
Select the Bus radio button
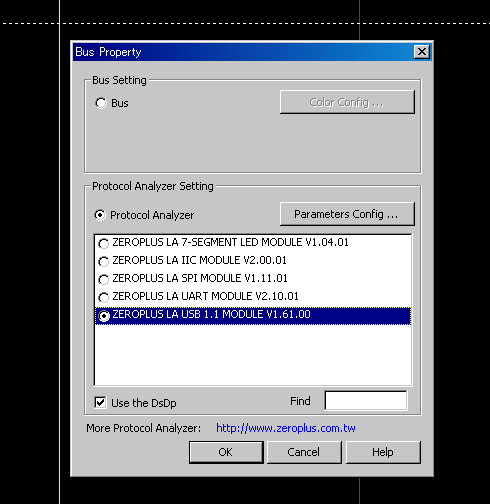point(101,103)
